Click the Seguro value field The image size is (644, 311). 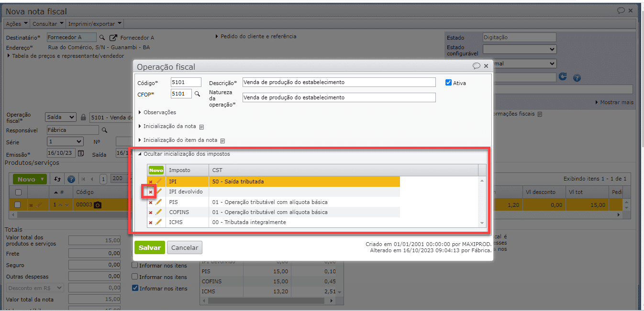coord(95,265)
